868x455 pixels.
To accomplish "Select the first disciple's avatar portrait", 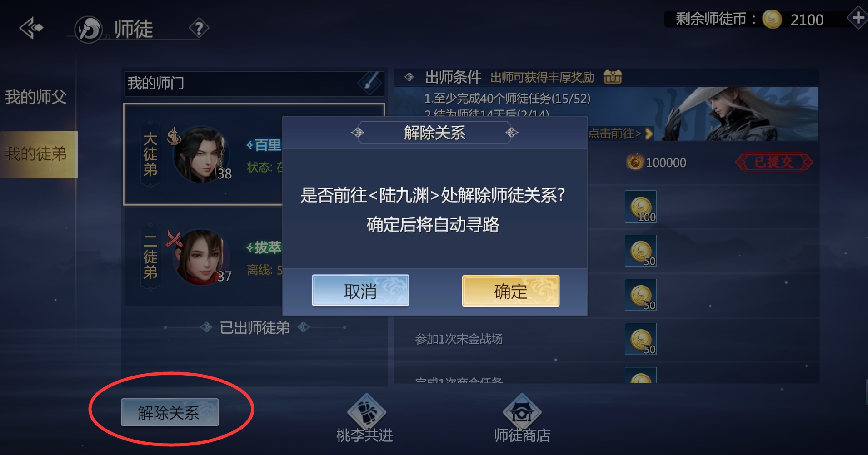I will 201,155.
